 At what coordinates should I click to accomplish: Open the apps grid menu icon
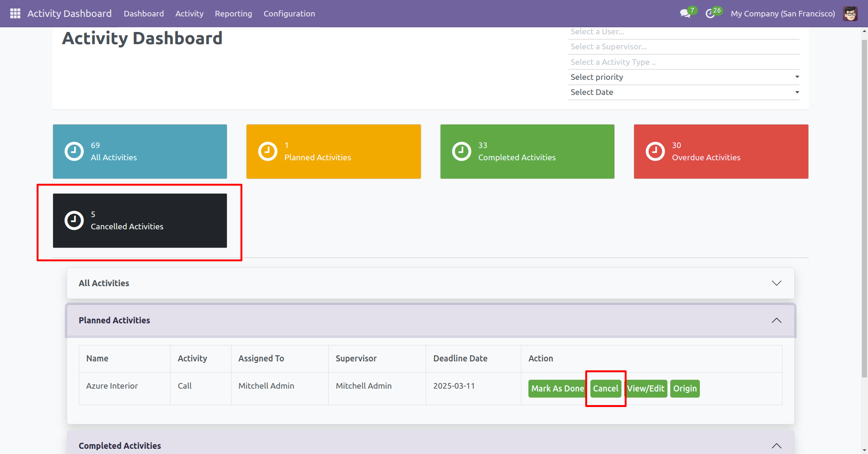tap(15, 14)
